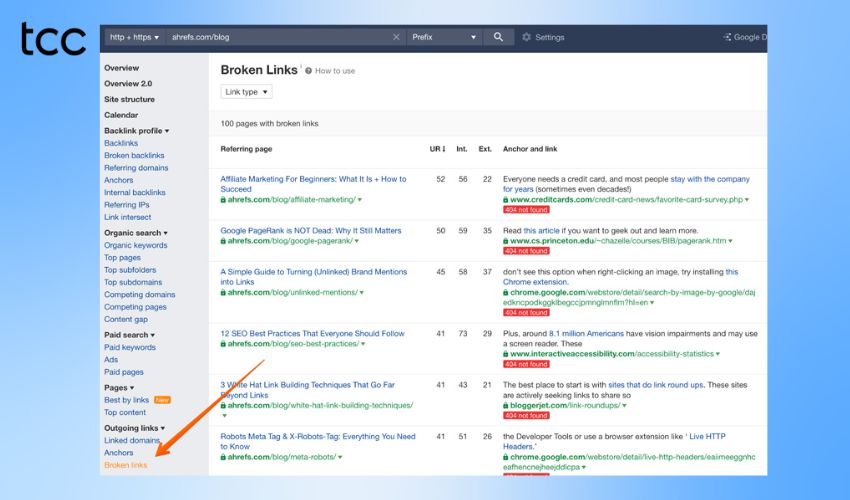The image size is (850, 500).
Task: Click the Referring page column header
Action: [x=246, y=149]
